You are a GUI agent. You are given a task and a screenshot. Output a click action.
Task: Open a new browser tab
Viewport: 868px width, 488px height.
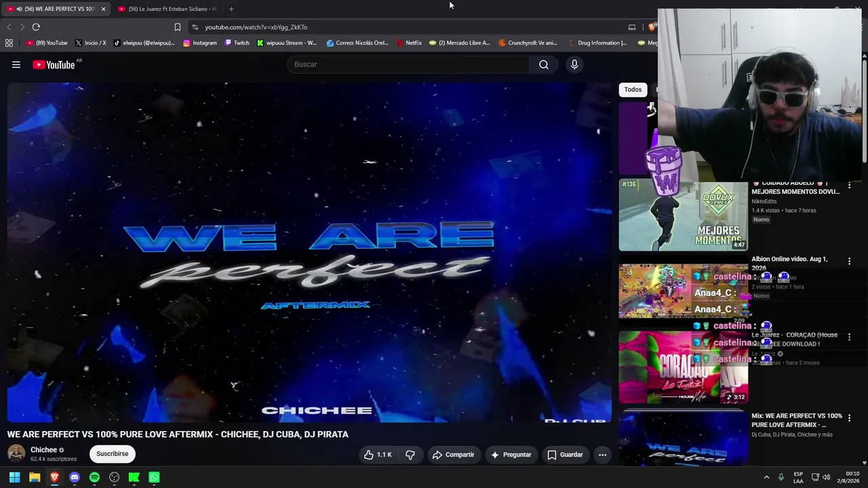(x=231, y=9)
